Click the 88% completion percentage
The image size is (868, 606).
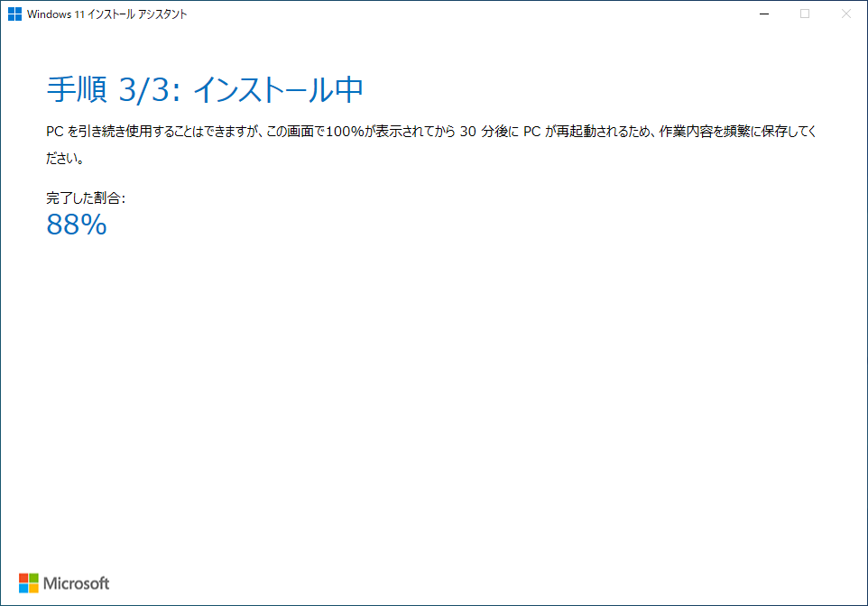click(x=76, y=225)
